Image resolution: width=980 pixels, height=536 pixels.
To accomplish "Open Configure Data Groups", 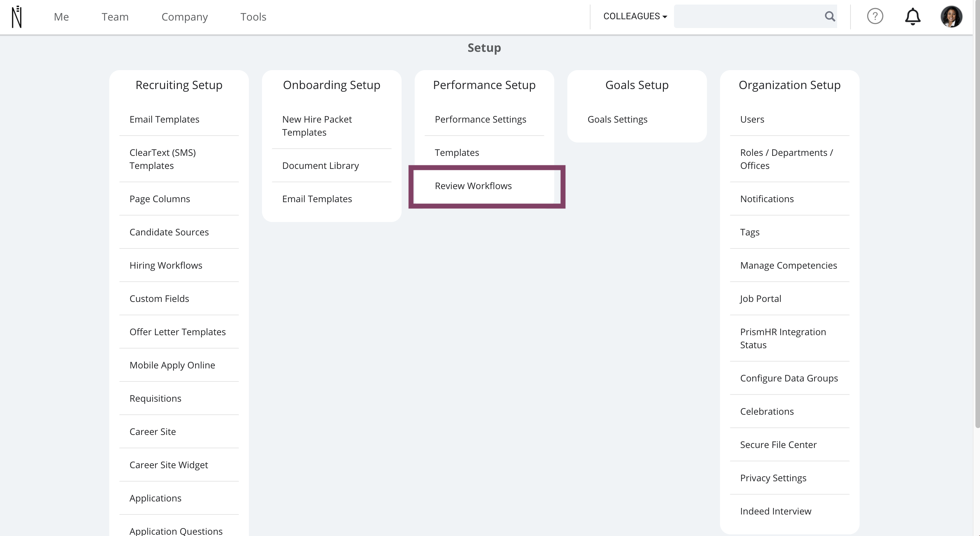I will pyautogui.click(x=789, y=378).
